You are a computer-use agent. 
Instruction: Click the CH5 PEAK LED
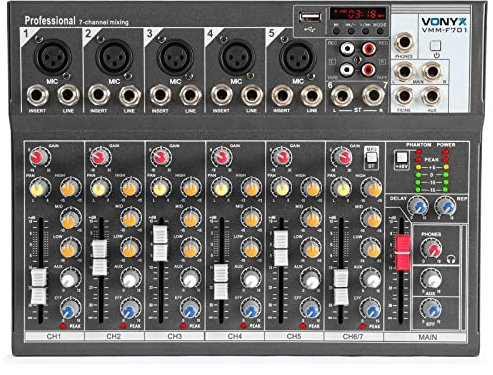click(x=303, y=326)
